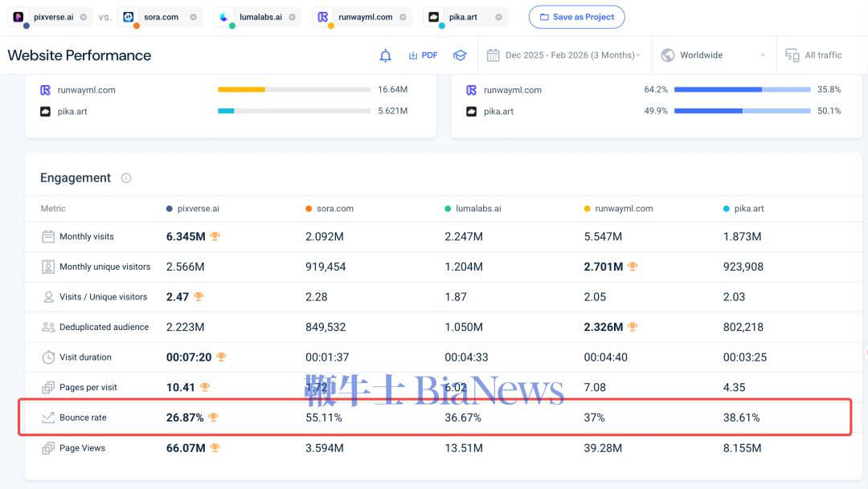This screenshot has height=489, width=868.
Task: Open the pika.art link in the traffic list
Action: (x=72, y=112)
